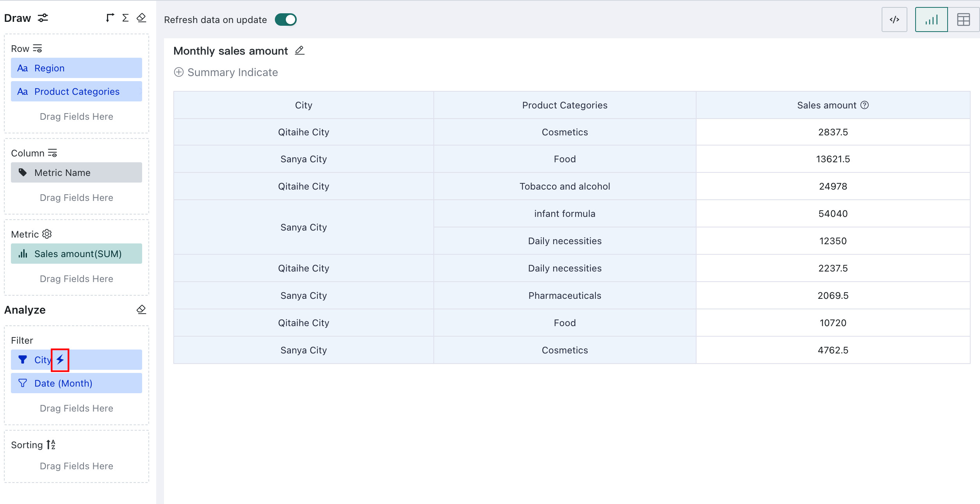Click the merged Sanya City cell

tap(304, 227)
